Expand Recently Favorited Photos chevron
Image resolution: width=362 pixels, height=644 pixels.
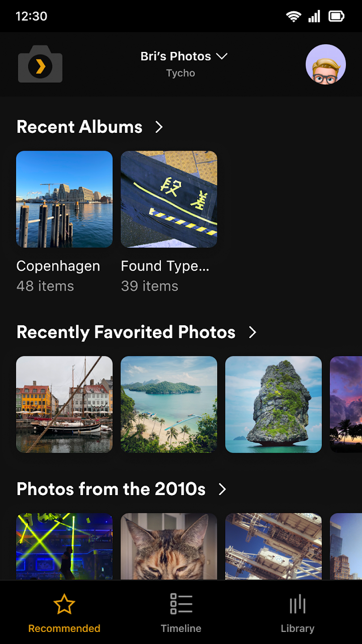[x=253, y=332]
